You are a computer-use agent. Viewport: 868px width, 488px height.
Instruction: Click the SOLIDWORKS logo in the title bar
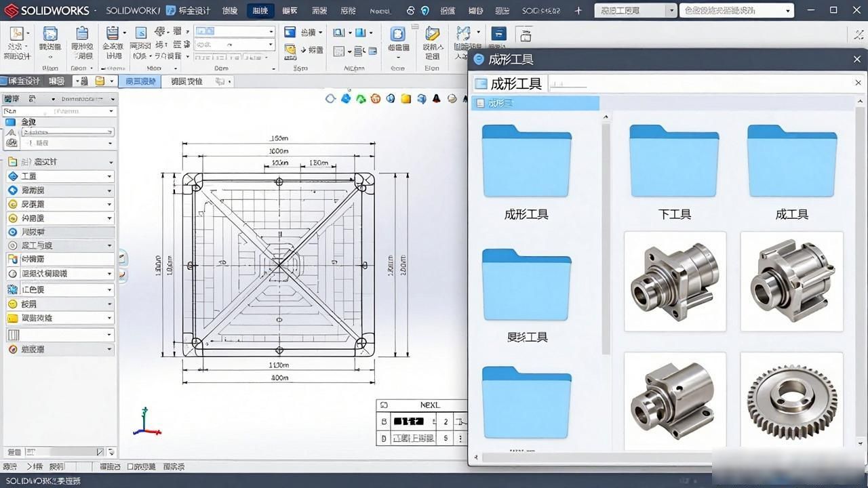pyautogui.click(x=47, y=10)
